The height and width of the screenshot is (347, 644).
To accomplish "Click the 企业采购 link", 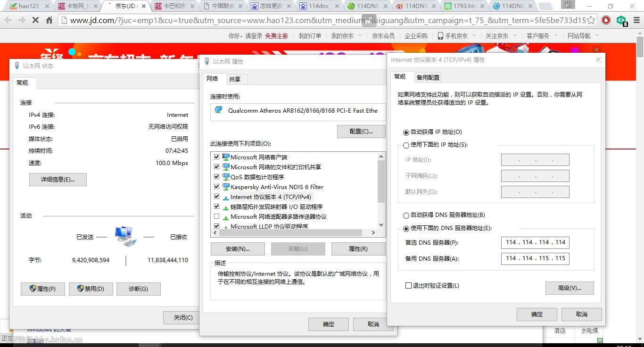I will [x=416, y=36].
